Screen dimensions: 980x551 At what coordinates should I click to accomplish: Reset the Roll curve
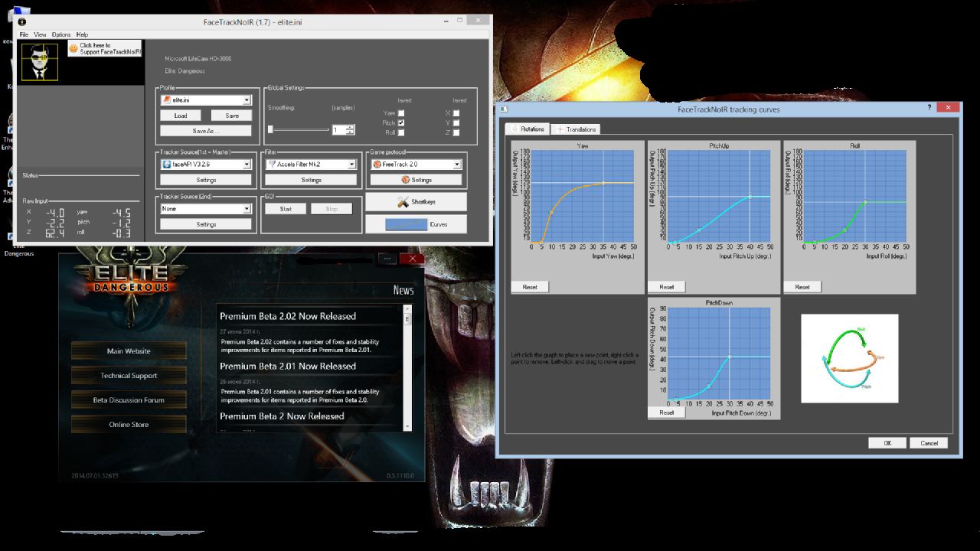point(802,287)
